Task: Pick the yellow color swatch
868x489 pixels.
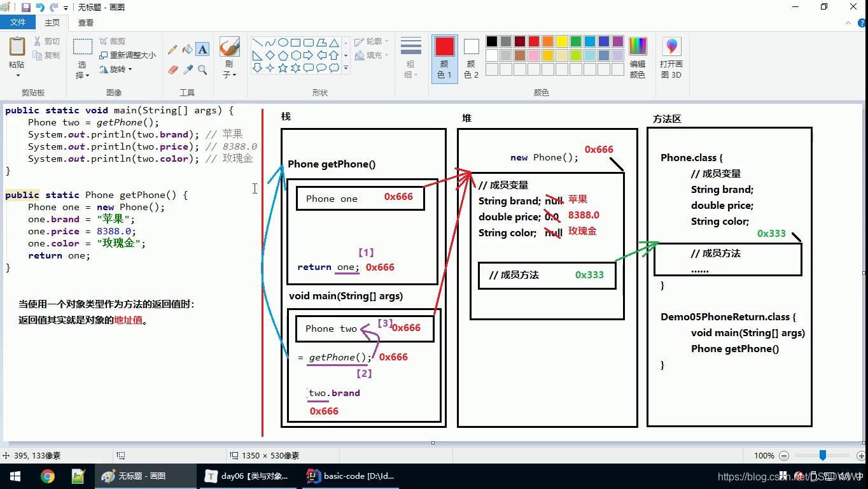Action: [562, 41]
